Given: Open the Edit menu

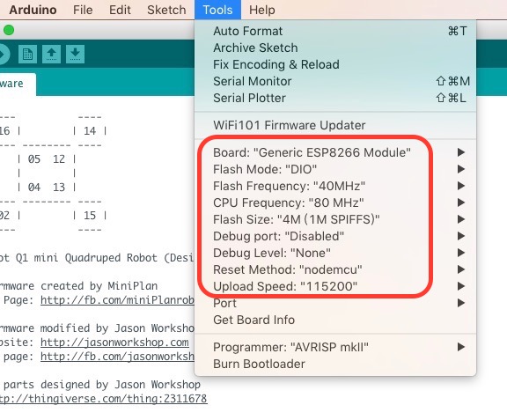Looking at the screenshot, I should 120,10.
